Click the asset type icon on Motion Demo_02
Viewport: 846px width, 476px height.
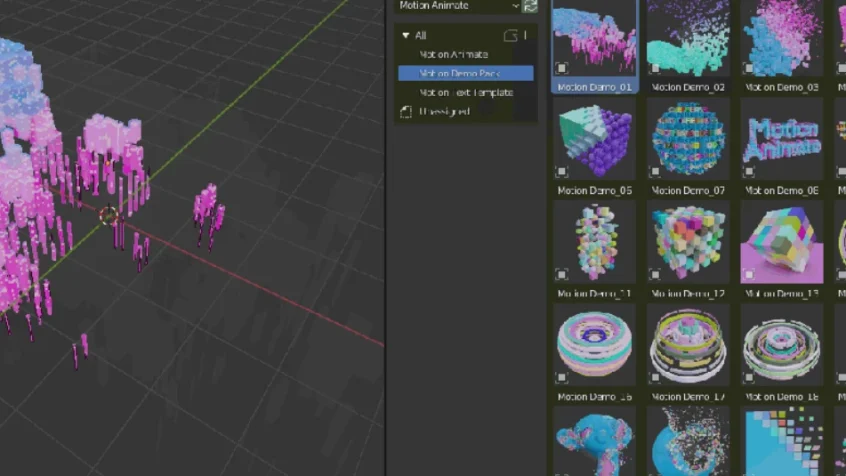pos(655,68)
